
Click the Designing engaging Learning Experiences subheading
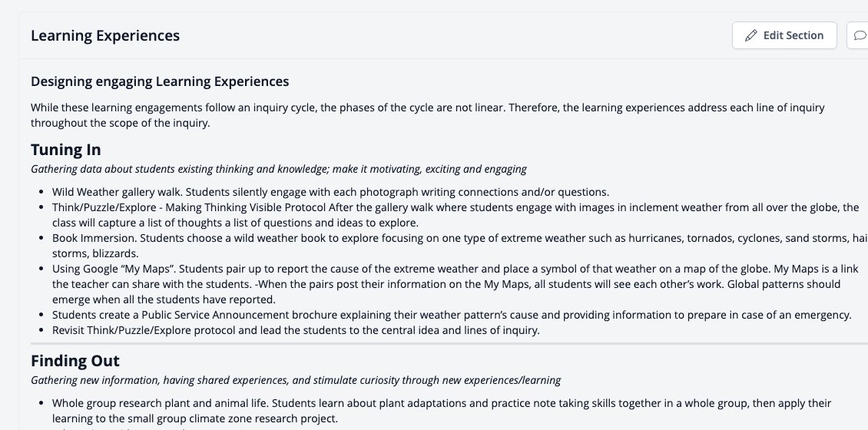click(160, 81)
